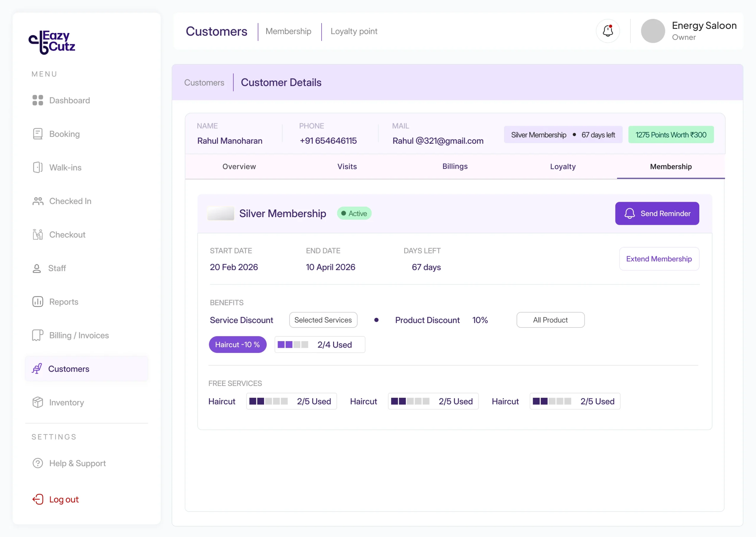Open Dashboard from the sidebar icon
Image resolution: width=756 pixels, height=537 pixels.
38,100
